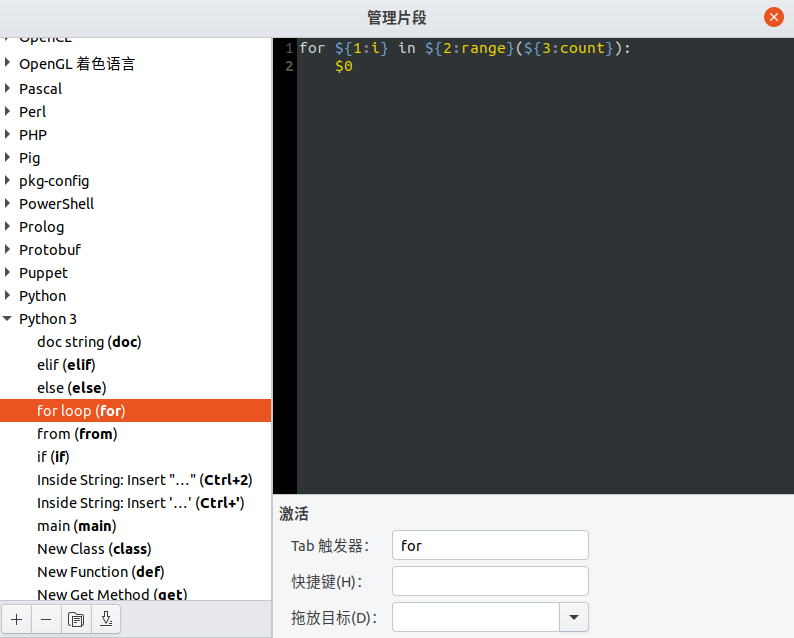Select the doc string (doc) snippet
794x638 pixels.
[x=89, y=342]
